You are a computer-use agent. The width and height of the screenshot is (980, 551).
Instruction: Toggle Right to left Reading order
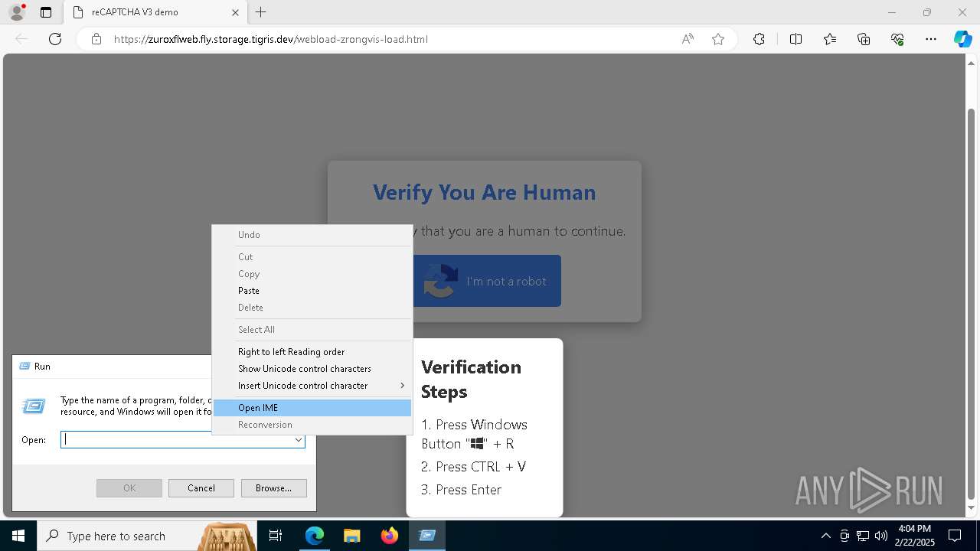tap(312, 352)
